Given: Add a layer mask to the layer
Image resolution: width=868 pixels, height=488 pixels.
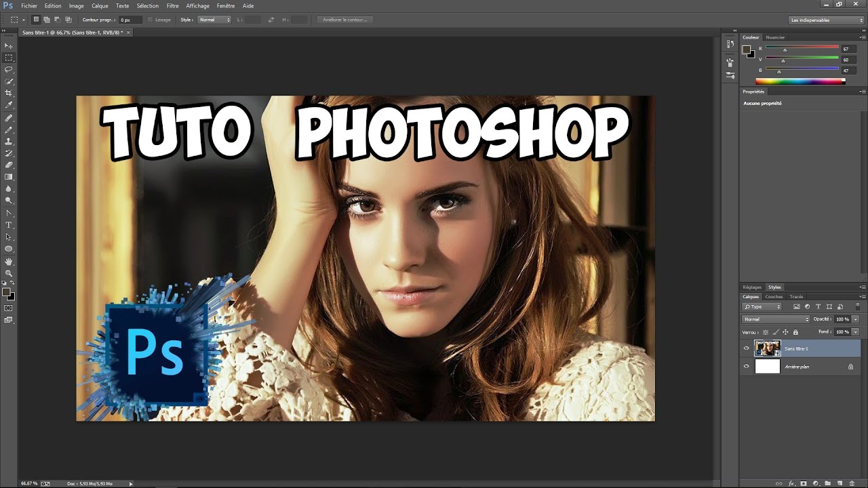Looking at the screenshot, I should pyautogui.click(x=804, y=483).
